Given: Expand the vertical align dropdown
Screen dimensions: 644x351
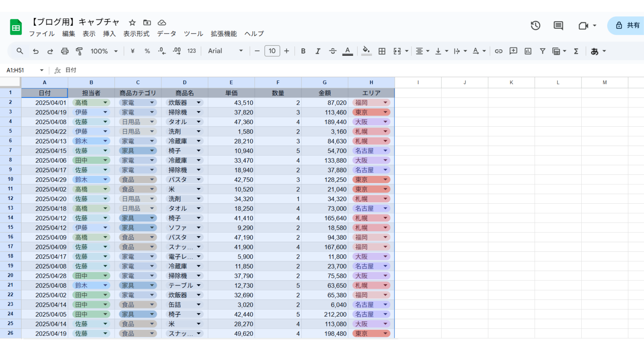Looking at the screenshot, I should point(447,51).
